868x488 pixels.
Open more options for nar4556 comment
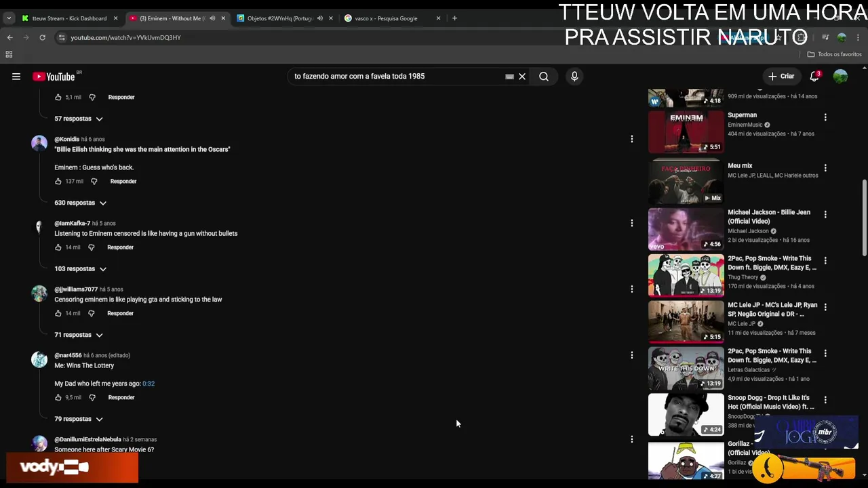[631, 355]
